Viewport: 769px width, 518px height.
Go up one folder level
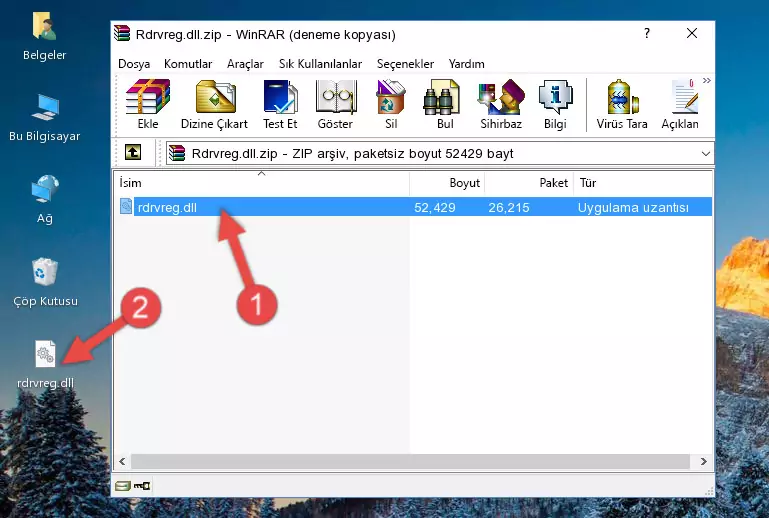pyautogui.click(x=133, y=153)
